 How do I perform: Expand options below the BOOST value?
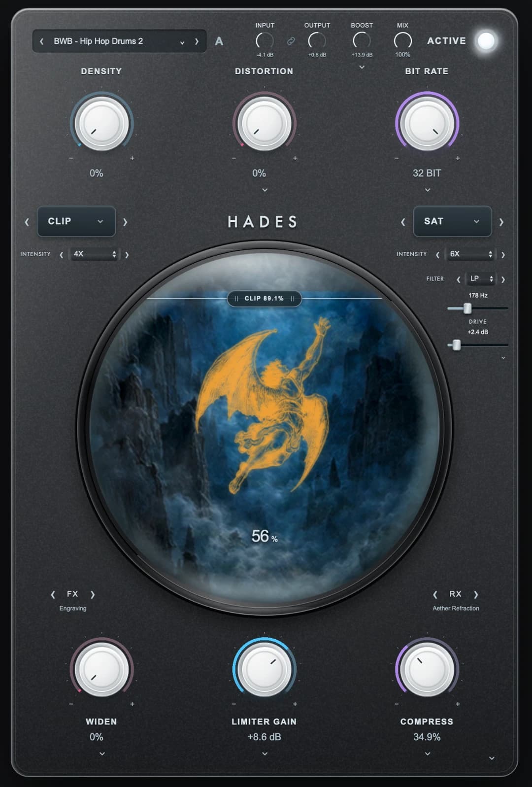[362, 67]
